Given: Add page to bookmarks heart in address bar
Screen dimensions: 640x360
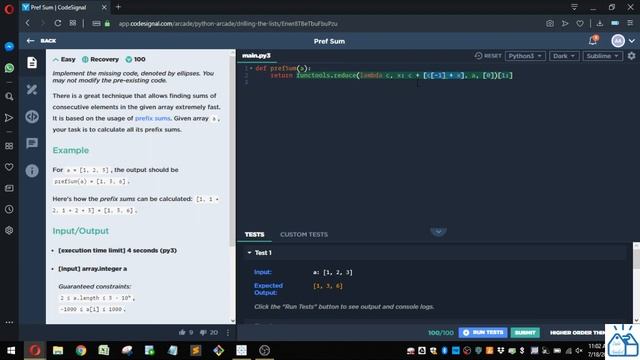Looking at the screenshot, I should 580,24.
